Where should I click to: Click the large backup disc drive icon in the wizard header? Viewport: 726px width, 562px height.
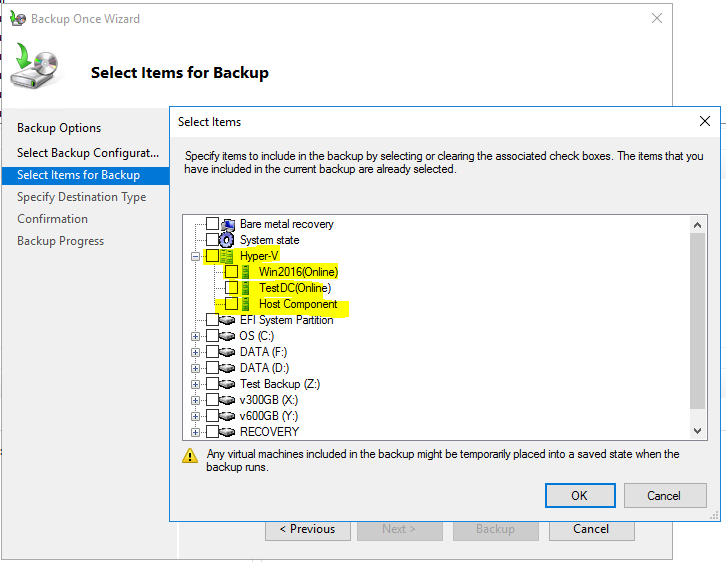[36, 65]
